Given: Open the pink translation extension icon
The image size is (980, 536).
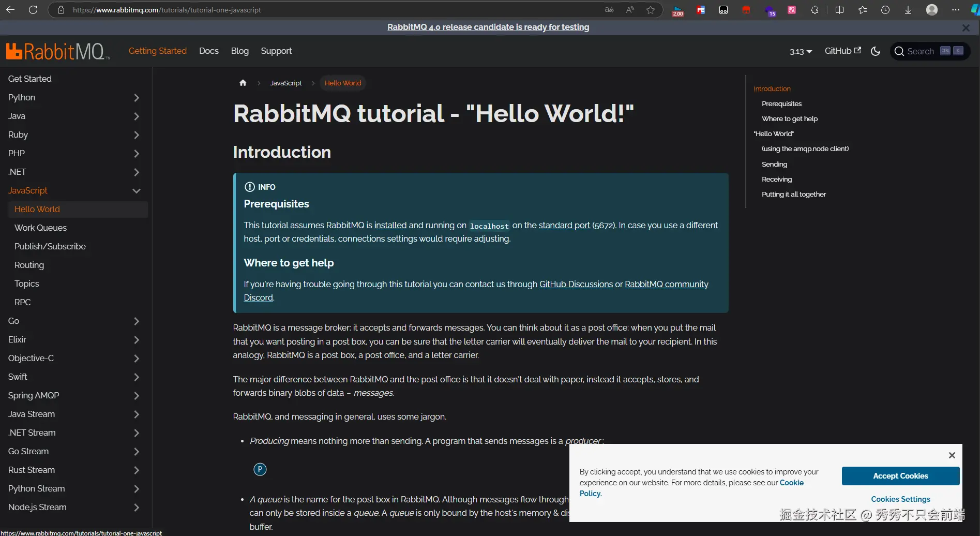Looking at the screenshot, I should click(792, 10).
